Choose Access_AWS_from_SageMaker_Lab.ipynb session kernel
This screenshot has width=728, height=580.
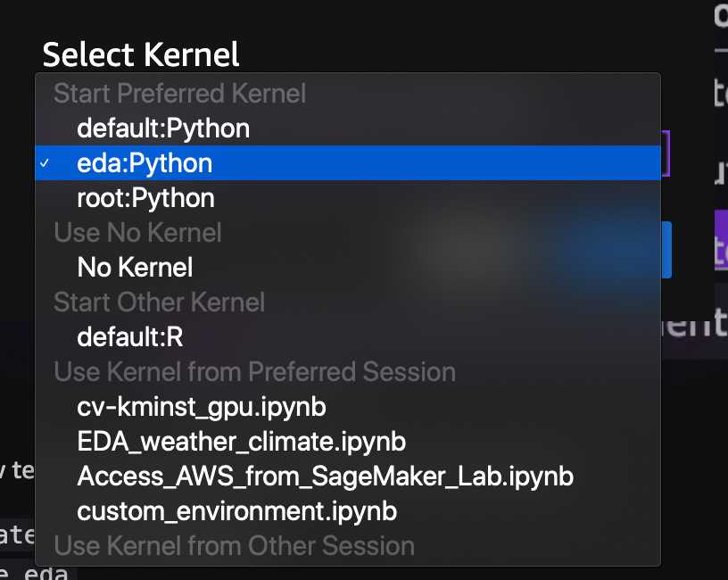[x=348, y=476]
